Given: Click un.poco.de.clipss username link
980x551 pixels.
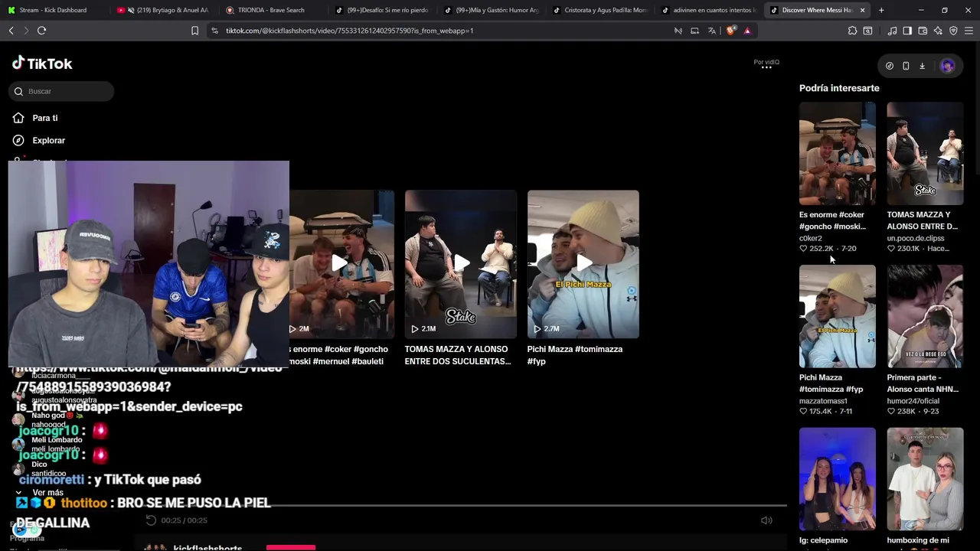Looking at the screenshot, I should [x=916, y=238].
